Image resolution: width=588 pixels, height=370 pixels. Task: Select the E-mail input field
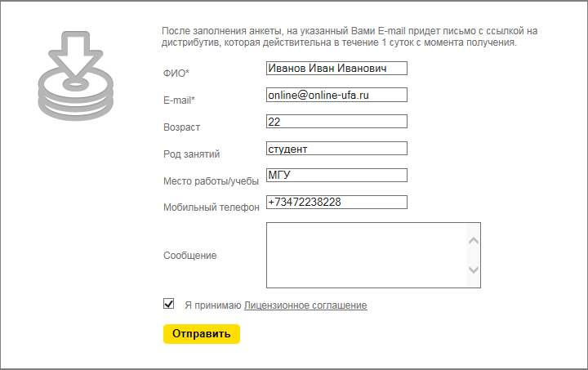336,95
